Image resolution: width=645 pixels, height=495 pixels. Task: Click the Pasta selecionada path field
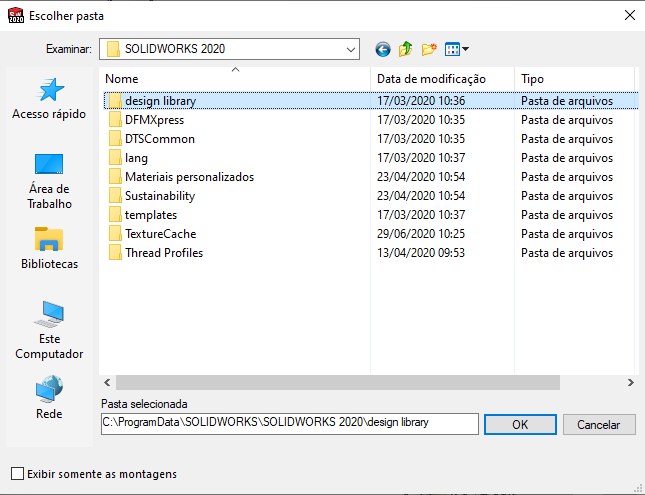(290, 423)
